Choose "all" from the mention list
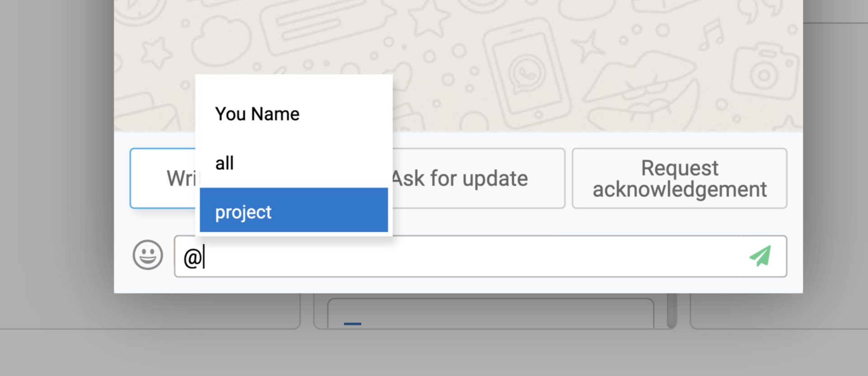868x376 pixels. 294,163
